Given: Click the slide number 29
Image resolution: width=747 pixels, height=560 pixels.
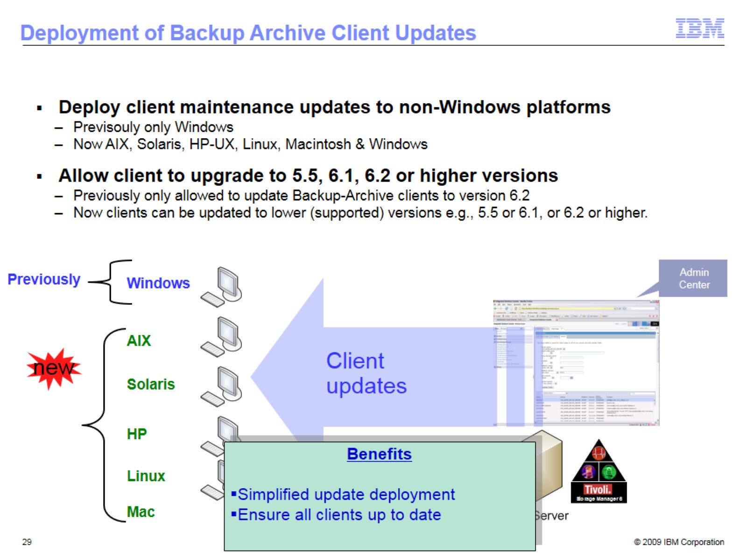Looking at the screenshot, I should [x=27, y=542].
